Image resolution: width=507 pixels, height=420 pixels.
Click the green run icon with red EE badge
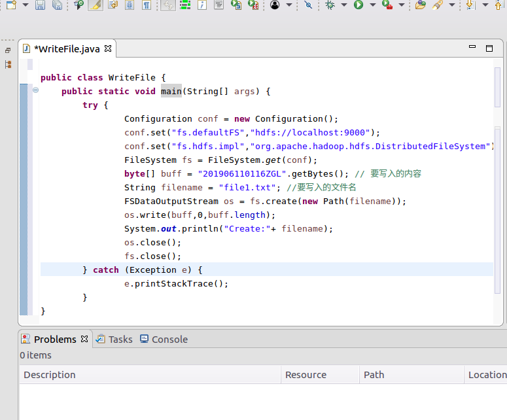pos(253,5)
